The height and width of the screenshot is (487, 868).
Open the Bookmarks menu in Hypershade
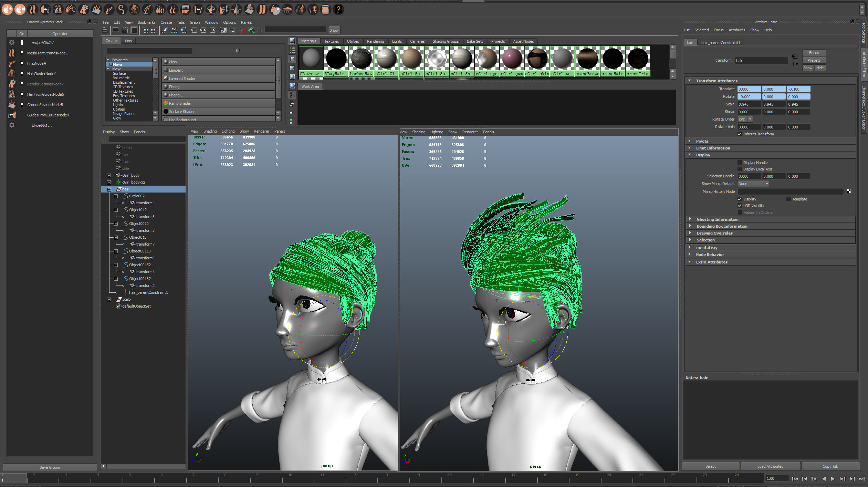pos(146,22)
